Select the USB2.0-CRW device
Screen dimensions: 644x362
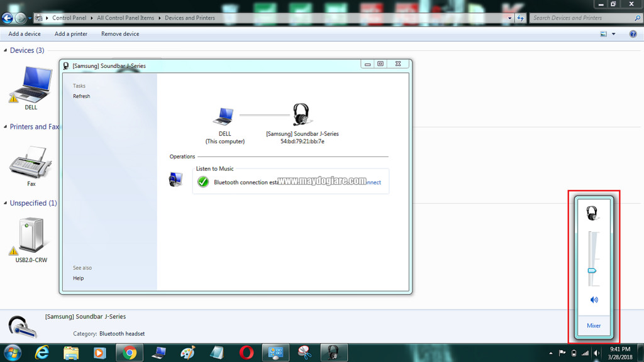tap(31, 240)
